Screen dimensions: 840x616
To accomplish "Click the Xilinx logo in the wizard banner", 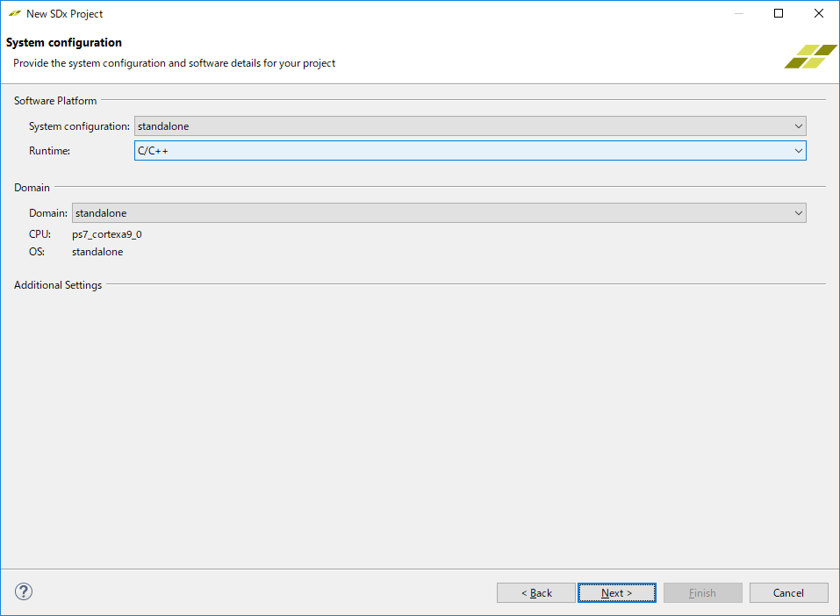I will click(x=809, y=55).
